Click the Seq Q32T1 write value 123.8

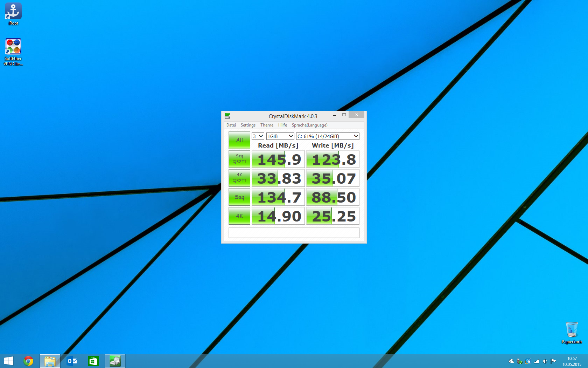[333, 159]
